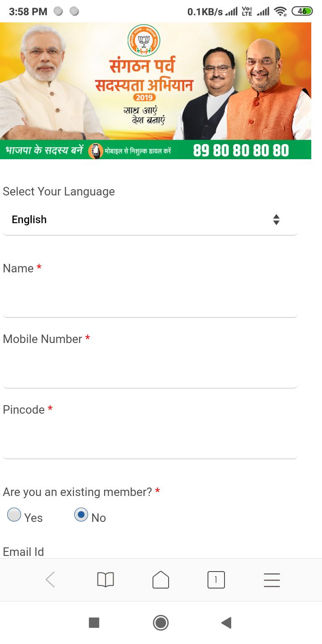The height and width of the screenshot is (644, 322).
Task: Tap the 89 80 80 80 80 phone number
Action: click(x=241, y=151)
